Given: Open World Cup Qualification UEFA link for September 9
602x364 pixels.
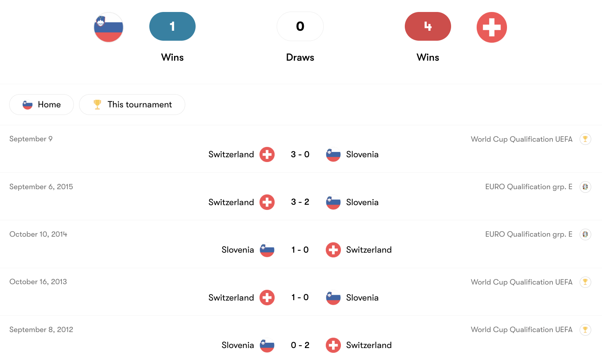Looking at the screenshot, I should [x=521, y=139].
